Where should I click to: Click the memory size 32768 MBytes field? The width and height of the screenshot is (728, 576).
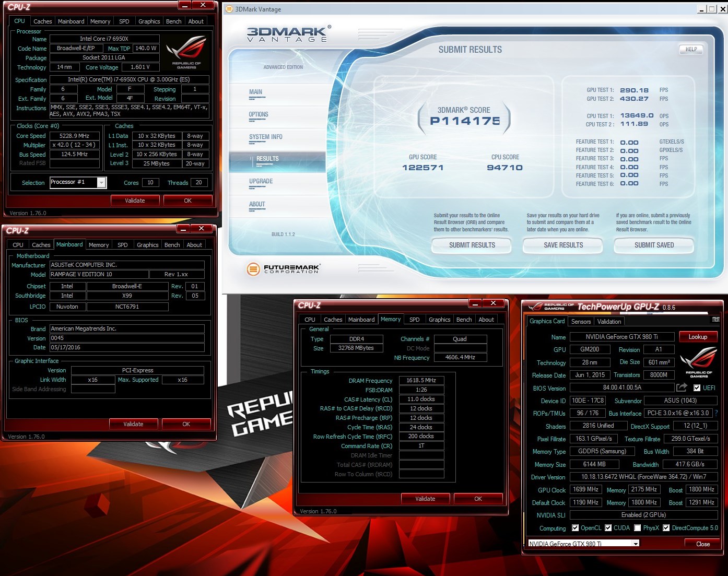(356, 348)
